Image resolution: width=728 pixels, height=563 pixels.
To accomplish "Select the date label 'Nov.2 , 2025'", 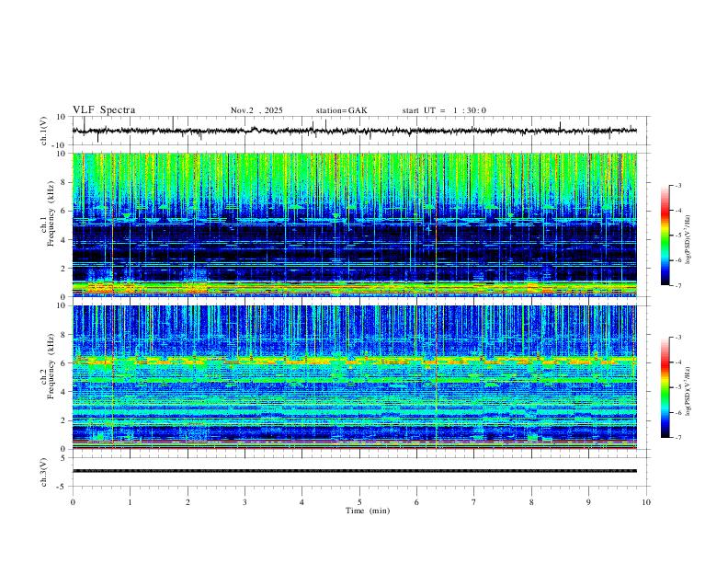I will (256, 110).
